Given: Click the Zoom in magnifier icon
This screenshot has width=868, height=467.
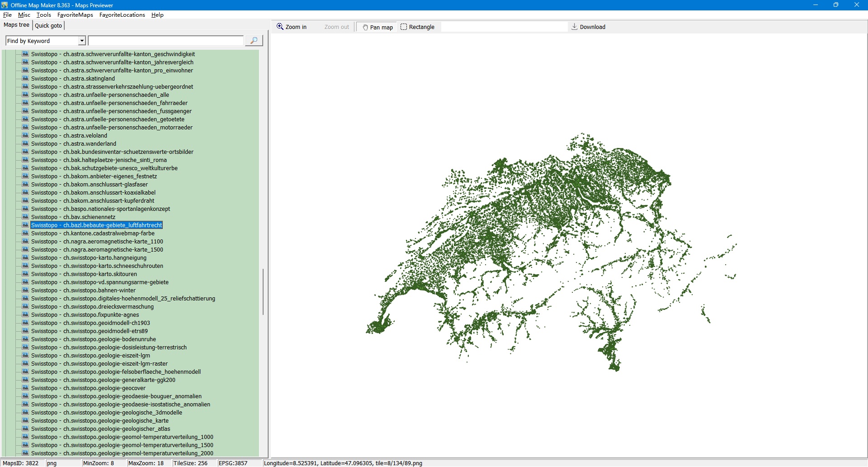Looking at the screenshot, I should (x=280, y=27).
